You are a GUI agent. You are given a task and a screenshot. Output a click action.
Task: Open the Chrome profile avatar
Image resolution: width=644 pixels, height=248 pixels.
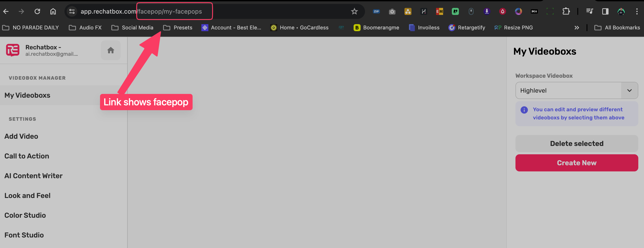point(621,11)
